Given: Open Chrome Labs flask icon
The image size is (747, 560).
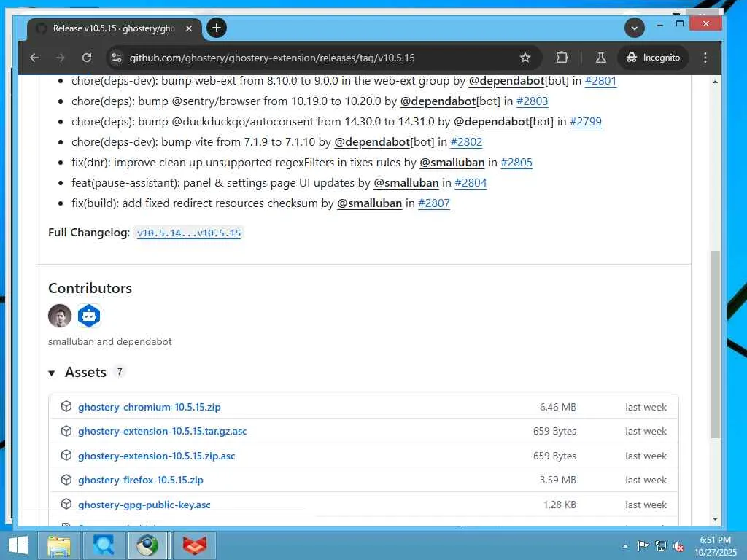Looking at the screenshot, I should [601, 58].
